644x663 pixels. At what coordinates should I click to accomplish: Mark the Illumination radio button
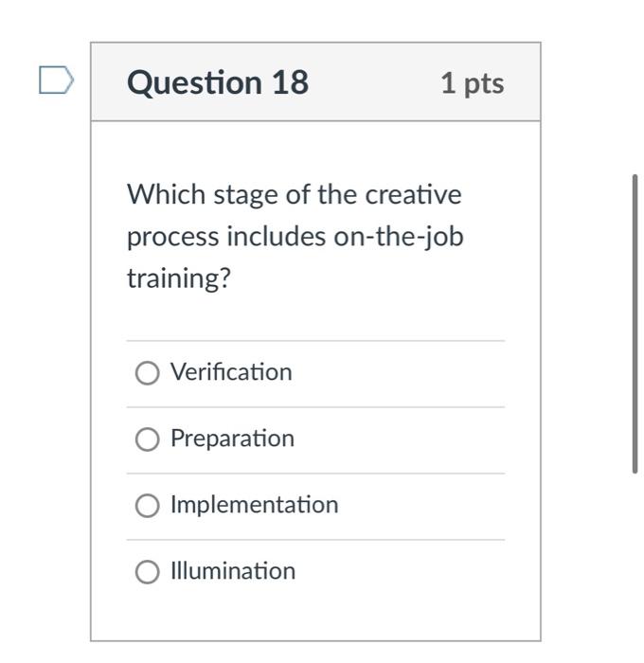tap(147, 572)
